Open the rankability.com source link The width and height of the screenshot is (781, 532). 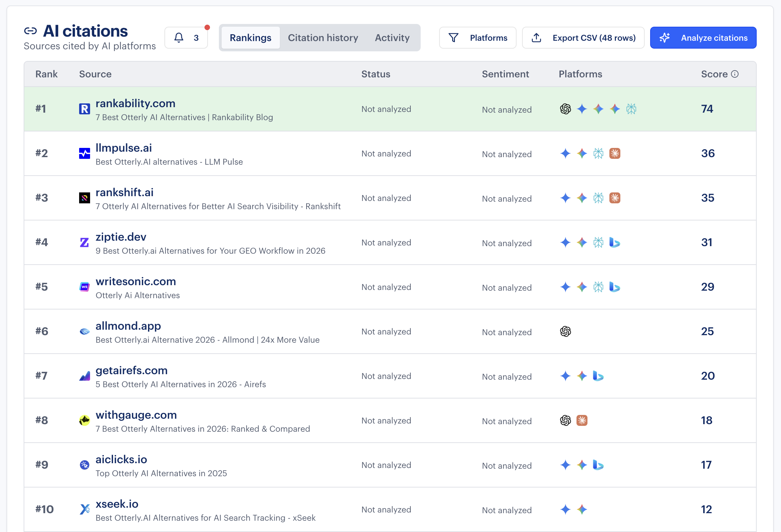[x=135, y=103]
